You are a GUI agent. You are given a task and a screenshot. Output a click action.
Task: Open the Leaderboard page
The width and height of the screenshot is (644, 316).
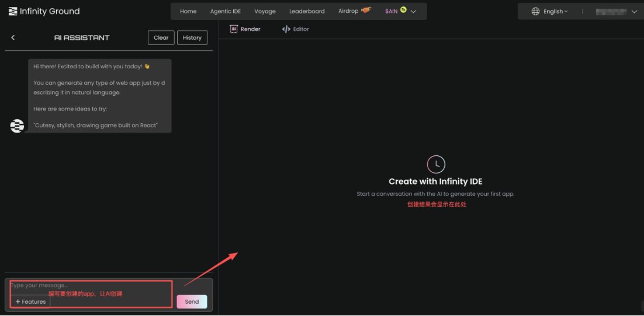click(x=307, y=12)
